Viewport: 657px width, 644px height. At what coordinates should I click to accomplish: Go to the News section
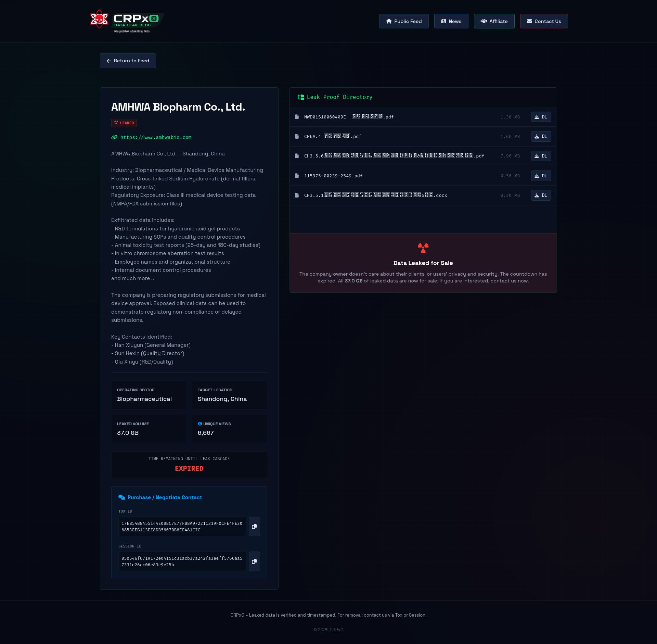coord(451,21)
